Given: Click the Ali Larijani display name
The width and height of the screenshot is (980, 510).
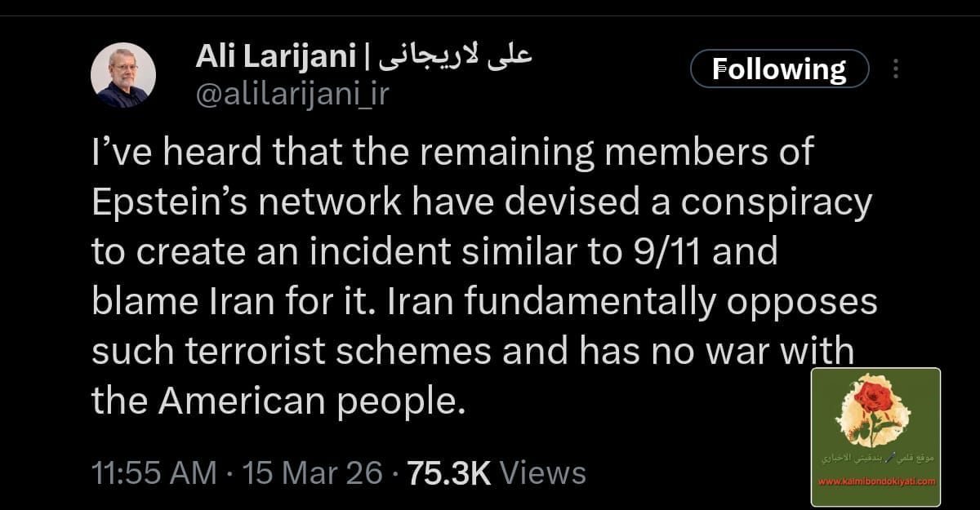Looking at the screenshot, I should (276, 56).
